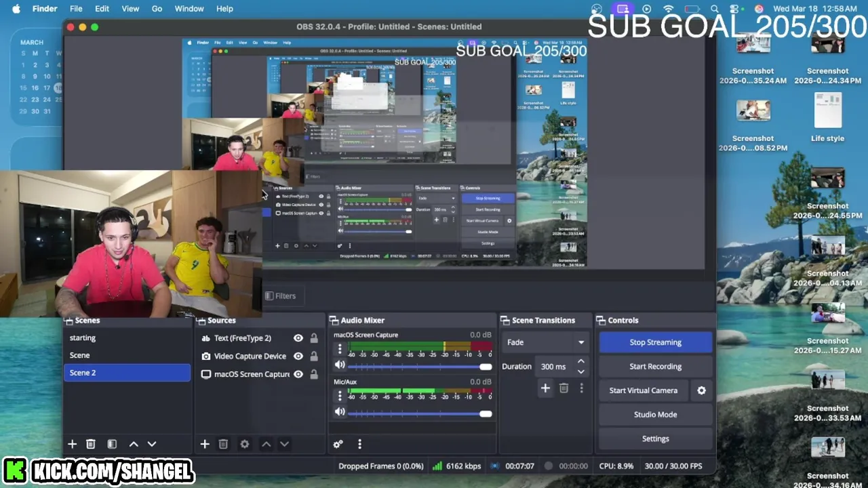This screenshot has width=868, height=488.
Task: Select the 'starting' scene
Action: click(127, 338)
